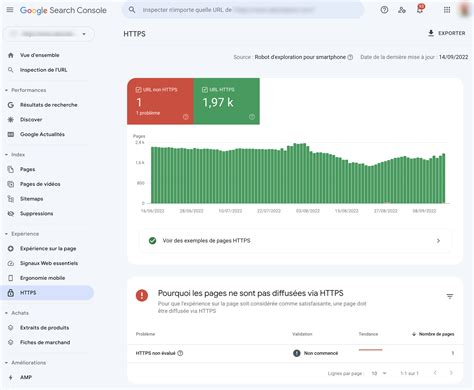Viewport: 474px width, 390px height.
Task: Click the Tendance sparkline for HTTPS non évalué
Action: pyautogui.click(x=370, y=350)
